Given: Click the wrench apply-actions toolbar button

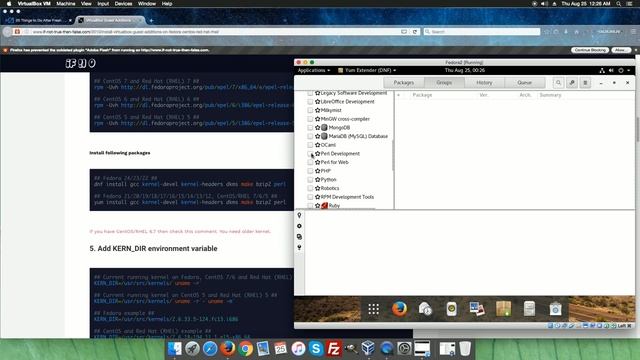Looking at the screenshot, I should click(x=572, y=83).
